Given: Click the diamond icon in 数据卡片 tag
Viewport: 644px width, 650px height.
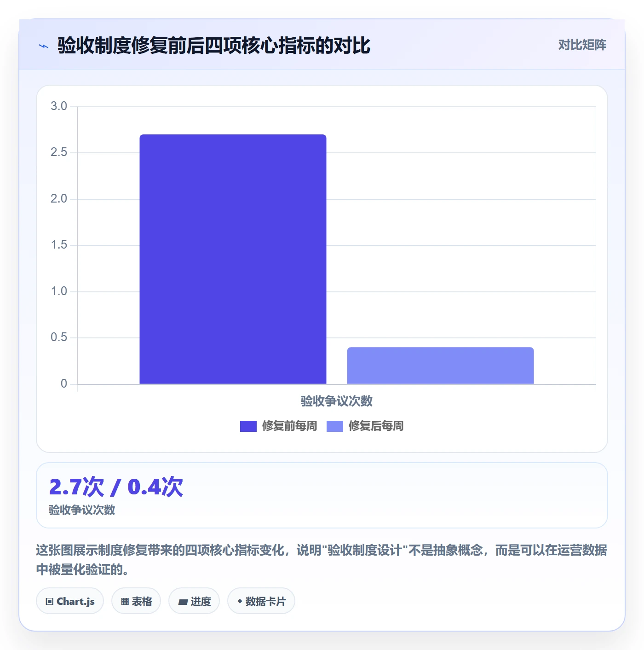Looking at the screenshot, I should (x=240, y=601).
